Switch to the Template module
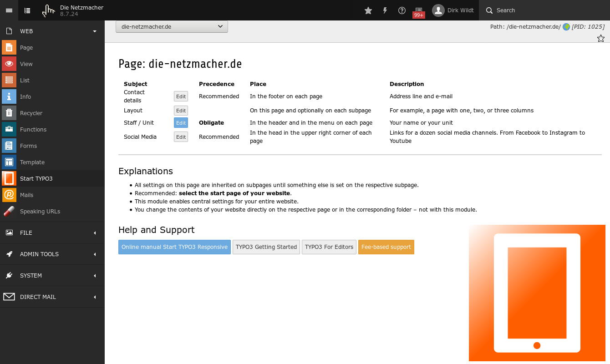 click(32, 162)
